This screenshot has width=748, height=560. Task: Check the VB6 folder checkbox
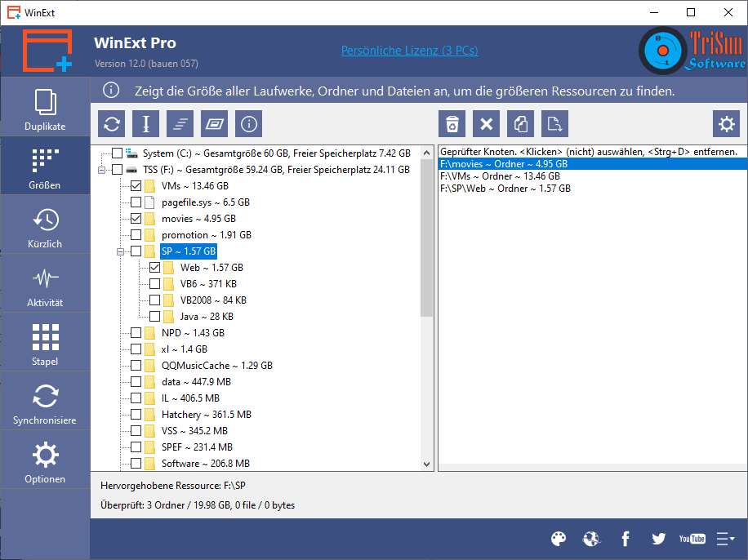(154, 284)
